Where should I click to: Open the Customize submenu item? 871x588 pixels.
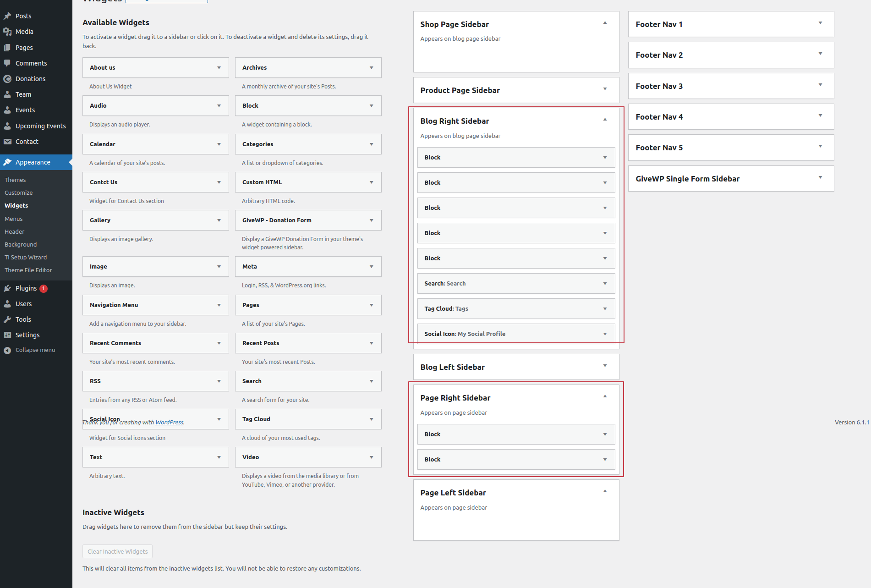coord(19,193)
